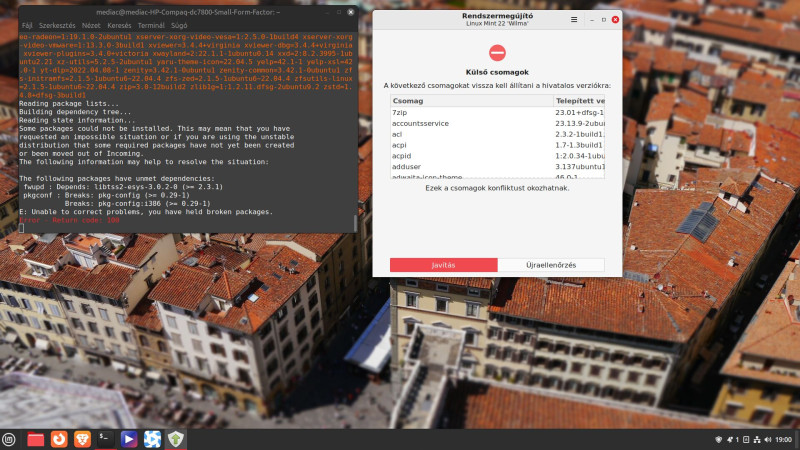Select the 7zip package row
Image resolution: width=800 pixels, height=450 pixels.
click(x=497, y=112)
